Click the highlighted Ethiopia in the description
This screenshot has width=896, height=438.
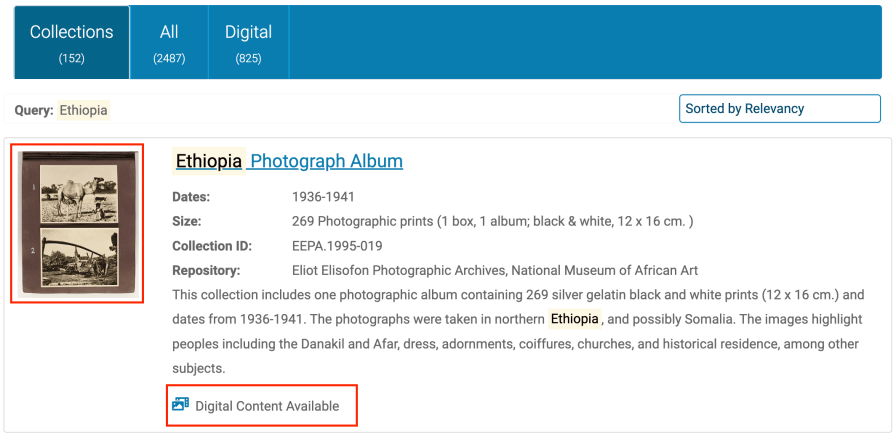(x=574, y=318)
